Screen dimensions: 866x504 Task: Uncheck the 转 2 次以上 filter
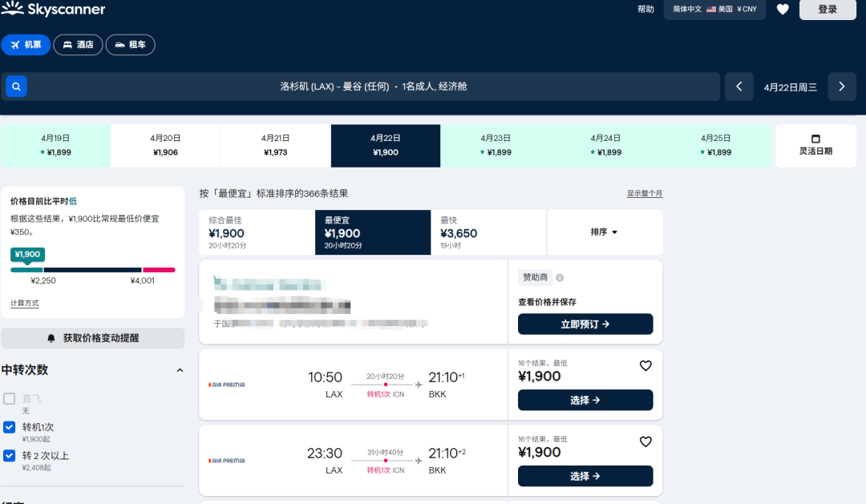(10, 456)
